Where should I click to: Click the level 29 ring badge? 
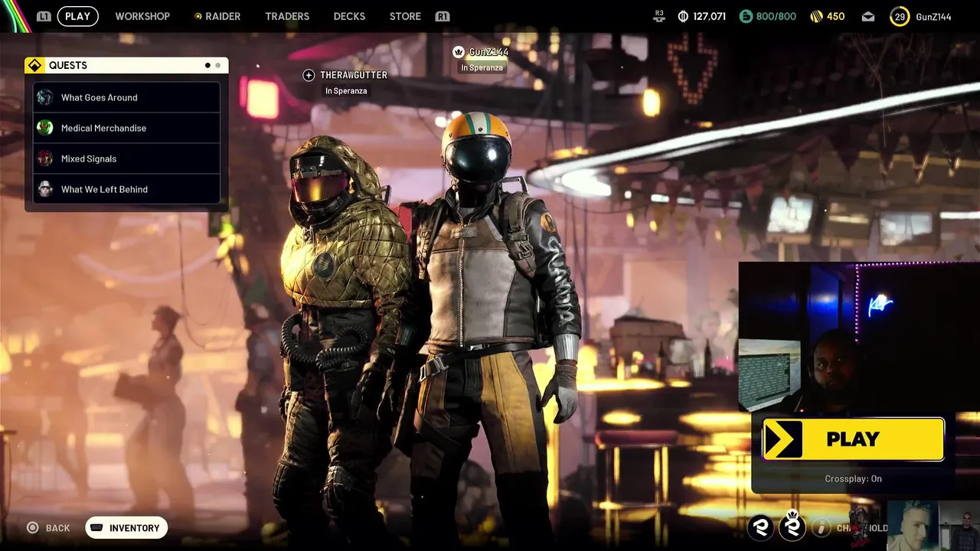tap(900, 16)
